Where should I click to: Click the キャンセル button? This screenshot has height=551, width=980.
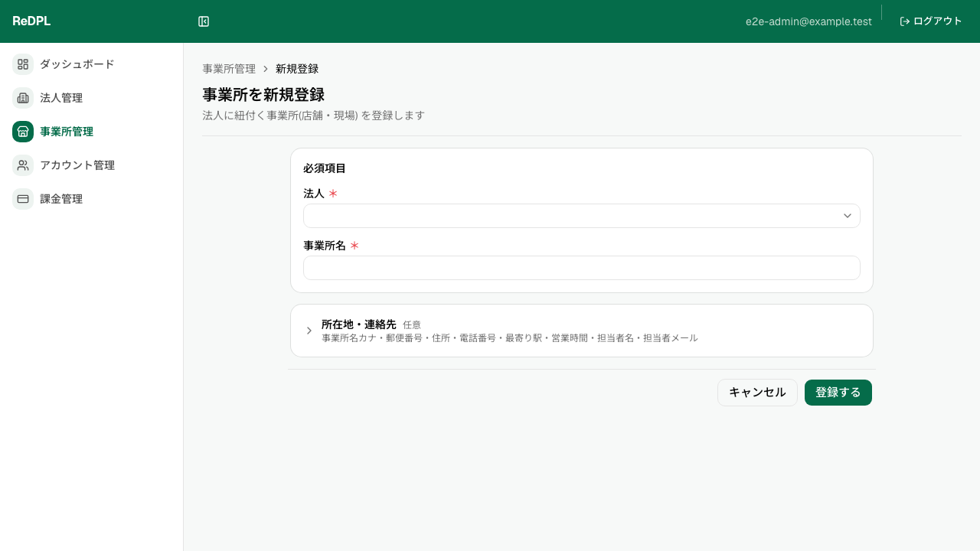click(757, 393)
